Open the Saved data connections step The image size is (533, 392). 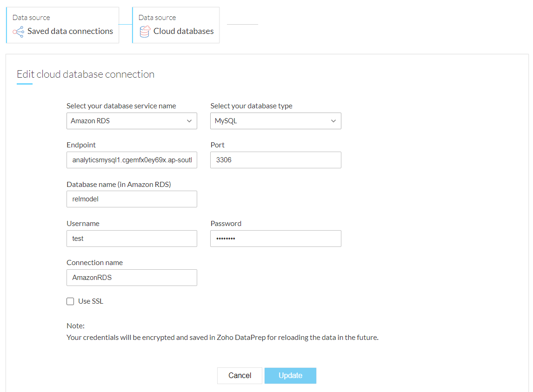coord(63,25)
